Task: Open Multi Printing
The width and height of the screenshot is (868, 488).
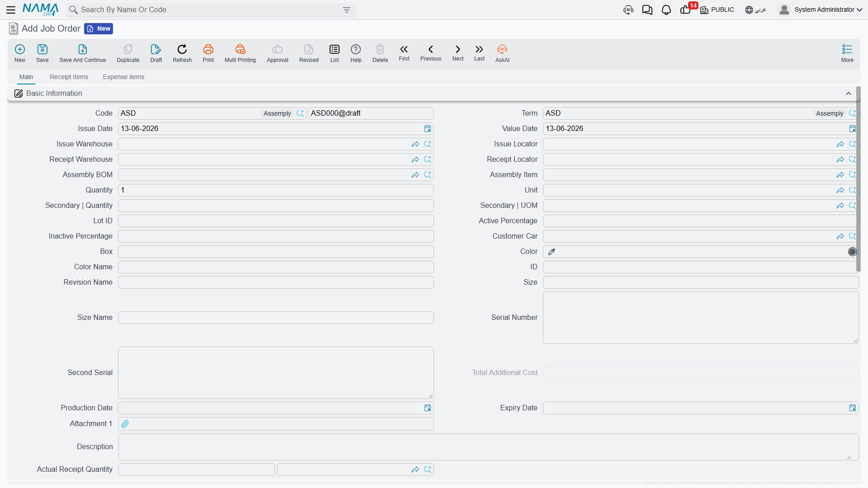Action: (240, 53)
